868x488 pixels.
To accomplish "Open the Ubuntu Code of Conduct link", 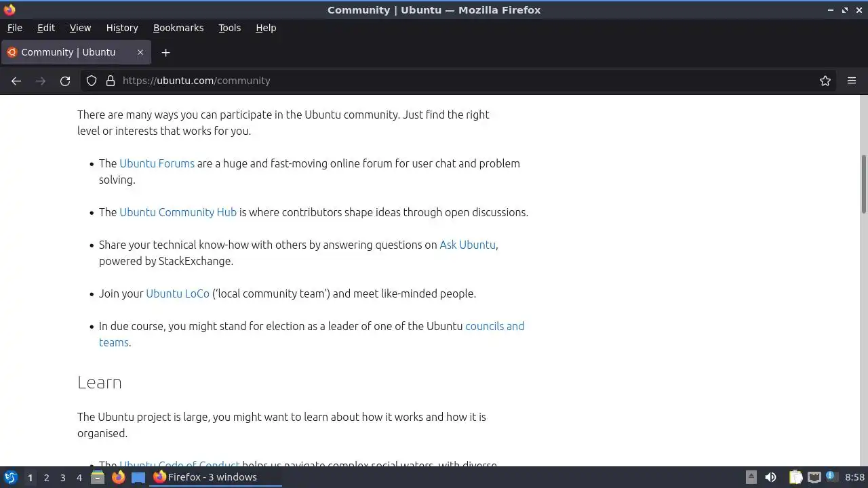I will point(179,464).
